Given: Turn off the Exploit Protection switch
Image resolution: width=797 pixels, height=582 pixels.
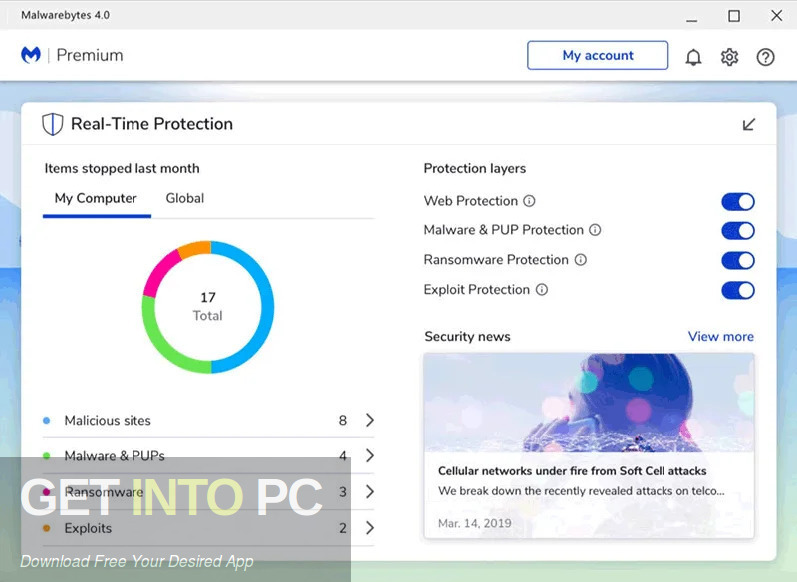Looking at the screenshot, I should click(738, 291).
